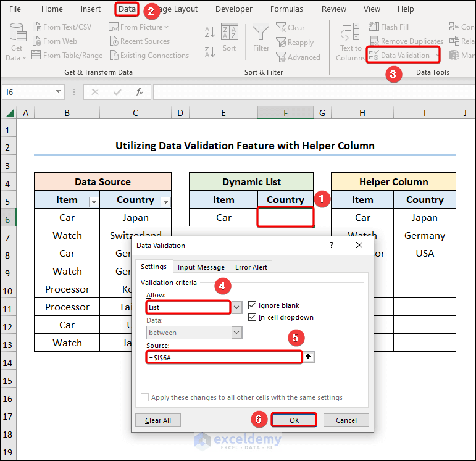Open the View tab
Image resolution: width=476 pixels, height=461 pixels.
pyautogui.click(x=372, y=9)
